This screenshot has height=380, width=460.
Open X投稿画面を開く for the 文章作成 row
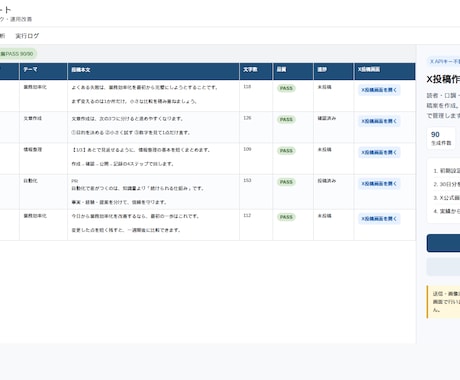coord(379,121)
